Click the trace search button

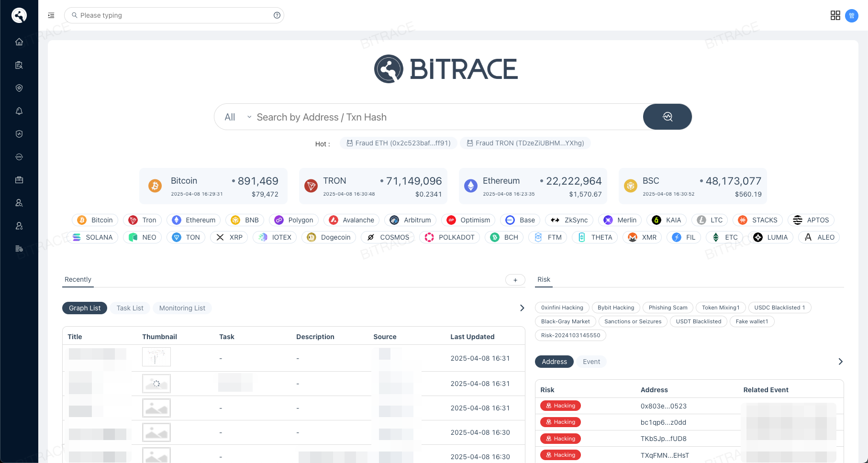[668, 117]
